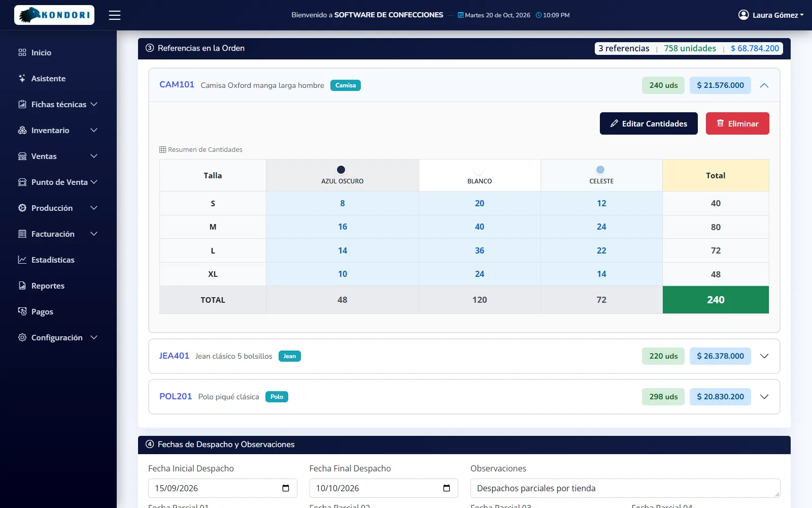Screen dimensions: 812x508
Task: Click the Asistente sparkle icon
Action: point(22,78)
